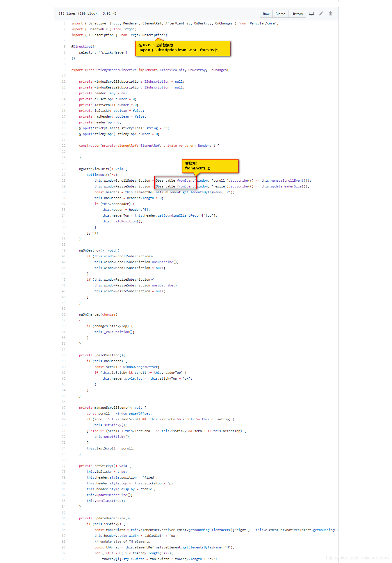The width and height of the screenshot is (392, 563).
Task: Click 'updateHeaderSize' on line 86
Action: (110, 518)
